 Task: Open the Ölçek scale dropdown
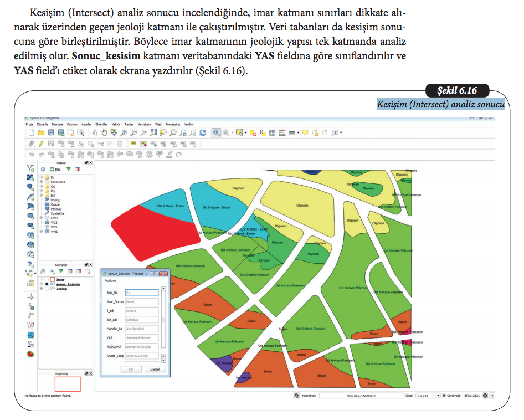438,396
